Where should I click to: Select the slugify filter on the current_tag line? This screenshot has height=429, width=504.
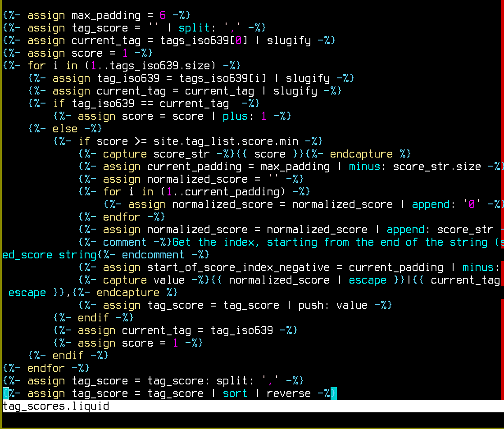289,40
